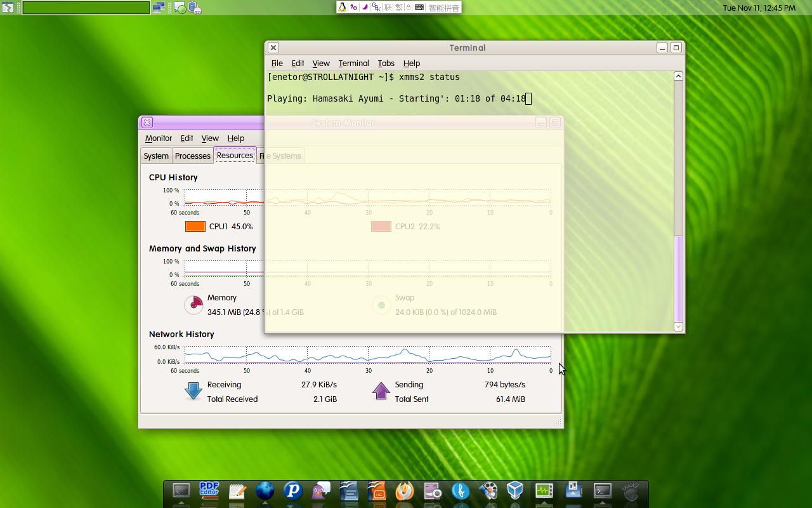Click the '2.1 GiB' total received value
Image resolution: width=812 pixels, height=508 pixels.
(325, 399)
